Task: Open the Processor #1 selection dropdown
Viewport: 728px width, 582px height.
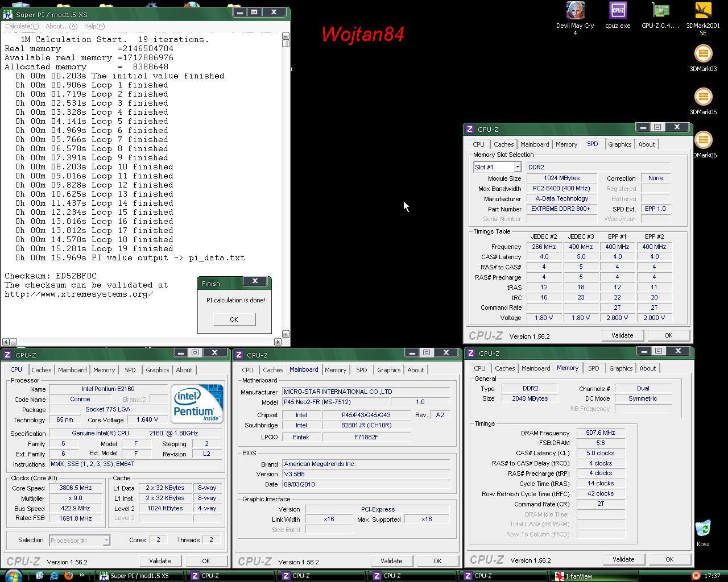Action: (106, 541)
